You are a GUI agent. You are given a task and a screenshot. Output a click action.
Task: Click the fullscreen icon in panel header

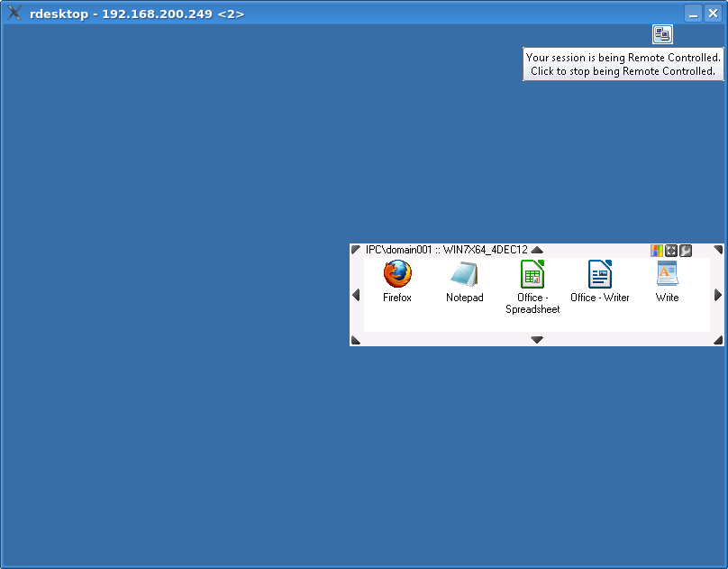[x=671, y=251]
